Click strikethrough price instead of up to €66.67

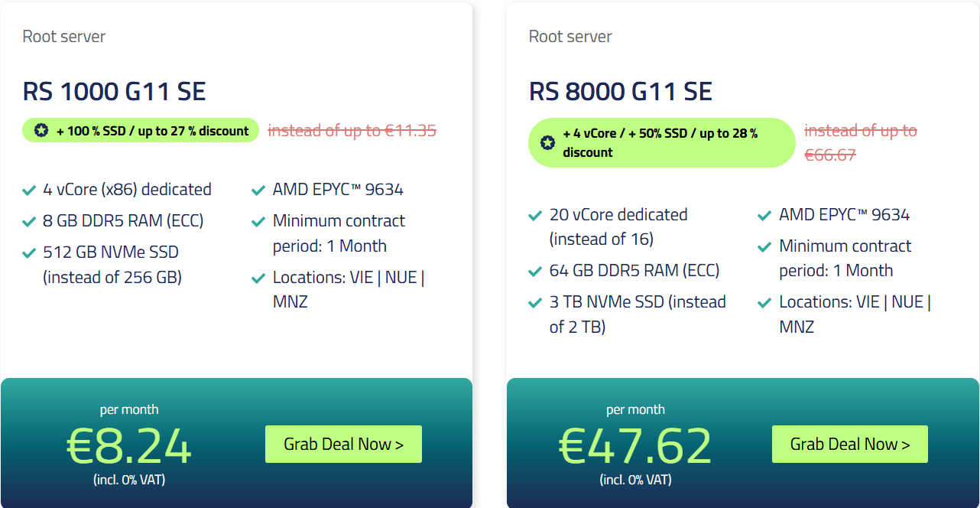point(861,142)
